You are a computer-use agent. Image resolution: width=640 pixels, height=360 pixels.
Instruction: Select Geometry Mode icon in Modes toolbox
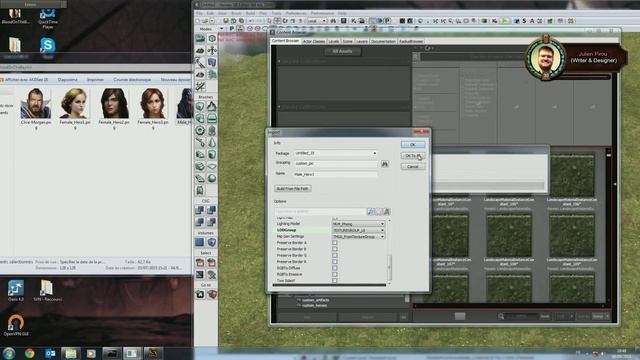pos(212,38)
